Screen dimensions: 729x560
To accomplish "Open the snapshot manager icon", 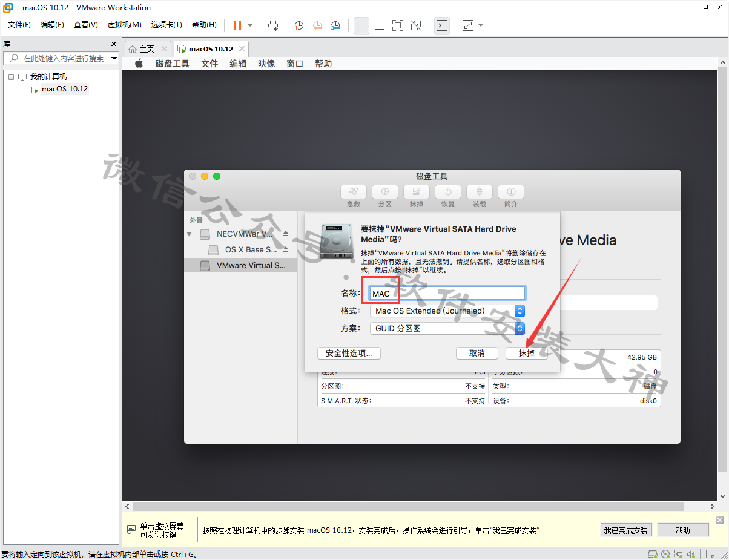I will [x=335, y=25].
